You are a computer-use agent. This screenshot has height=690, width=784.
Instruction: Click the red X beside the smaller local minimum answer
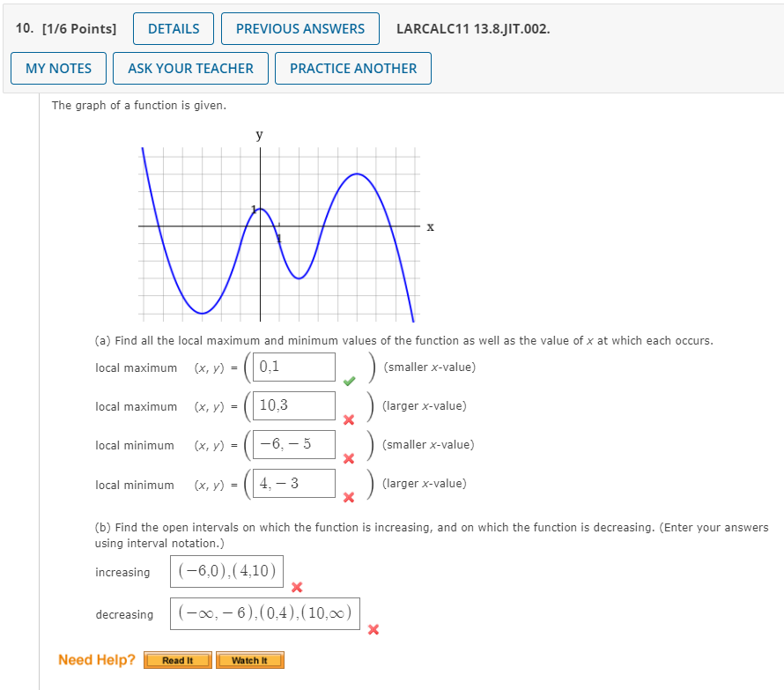tap(350, 459)
